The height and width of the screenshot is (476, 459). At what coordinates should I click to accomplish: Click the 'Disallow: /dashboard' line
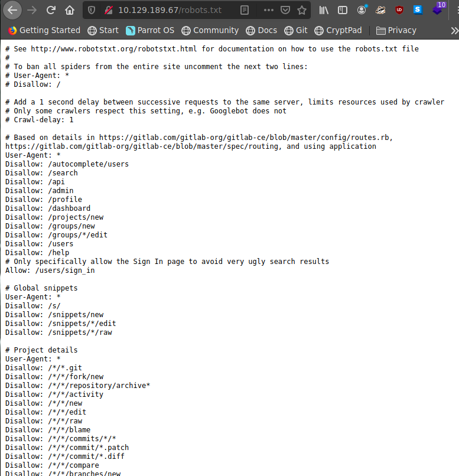pyautogui.click(x=48, y=208)
